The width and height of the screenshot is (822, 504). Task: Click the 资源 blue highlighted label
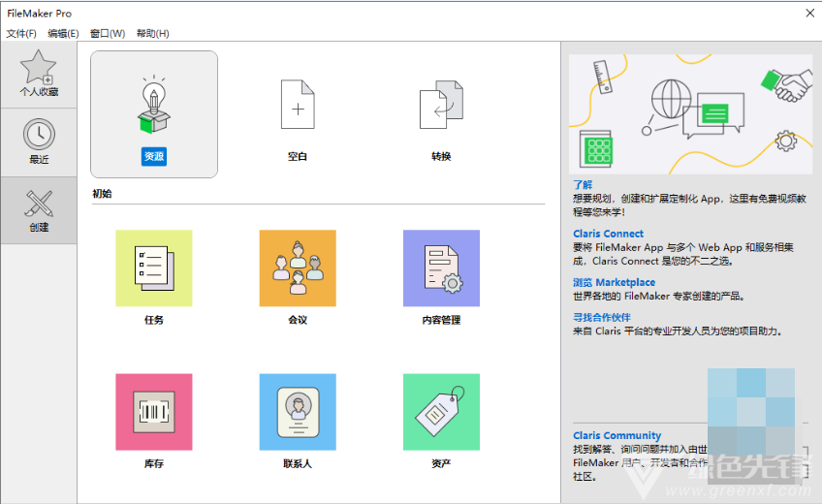pyautogui.click(x=154, y=156)
